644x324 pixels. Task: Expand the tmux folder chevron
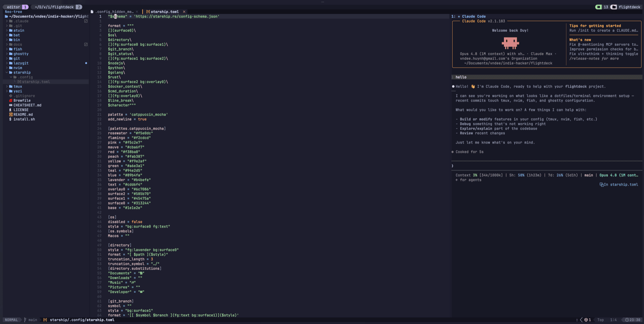coord(7,87)
